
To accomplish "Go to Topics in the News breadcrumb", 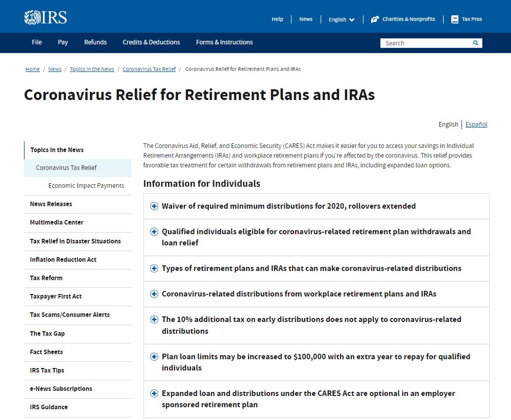I will [92, 69].
